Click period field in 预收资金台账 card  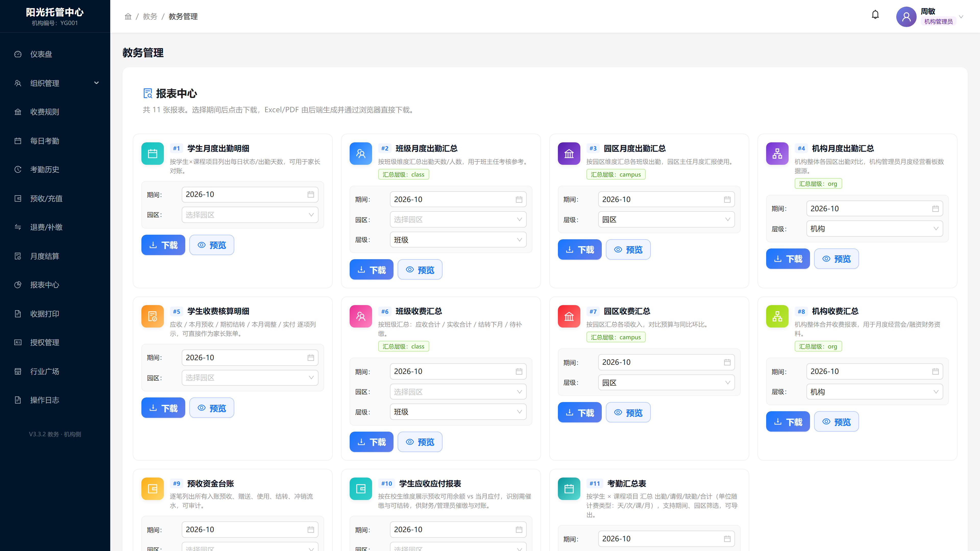pyautogui.click(x=250, y=529)
